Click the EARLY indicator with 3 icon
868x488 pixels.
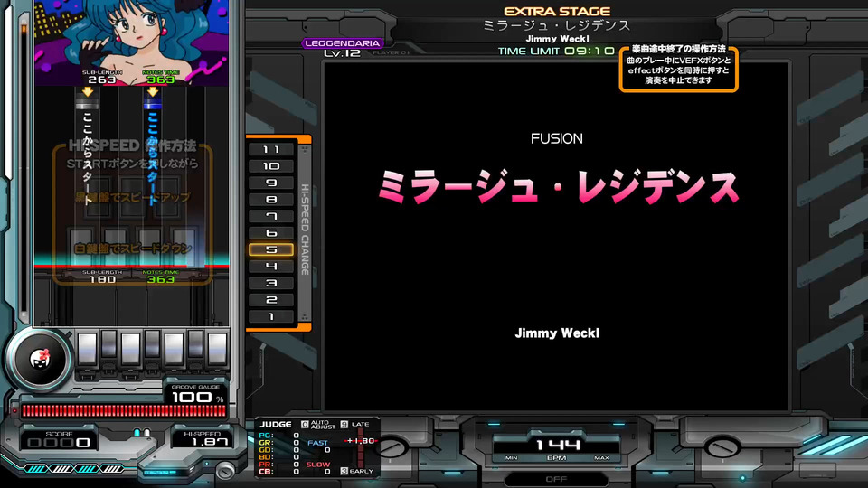(357, 471)
